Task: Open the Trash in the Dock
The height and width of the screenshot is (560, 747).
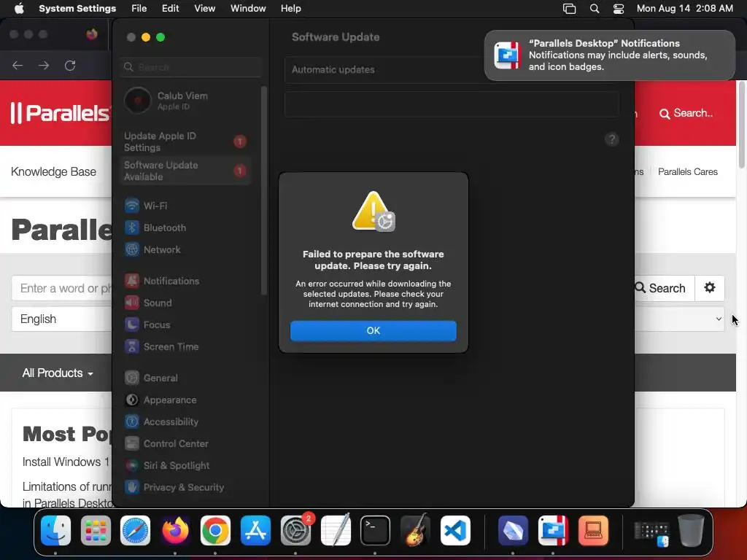Action: click(x=691, y=531)
